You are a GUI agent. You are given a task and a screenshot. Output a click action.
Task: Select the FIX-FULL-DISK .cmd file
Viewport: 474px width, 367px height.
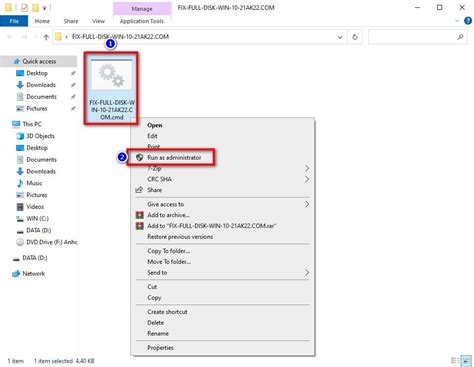point(111,89)
